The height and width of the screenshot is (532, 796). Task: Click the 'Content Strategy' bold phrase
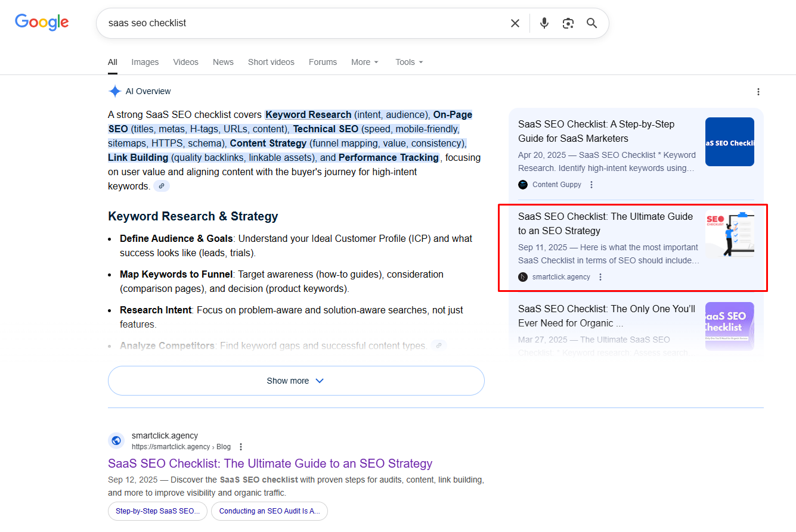tap(268, 143)
